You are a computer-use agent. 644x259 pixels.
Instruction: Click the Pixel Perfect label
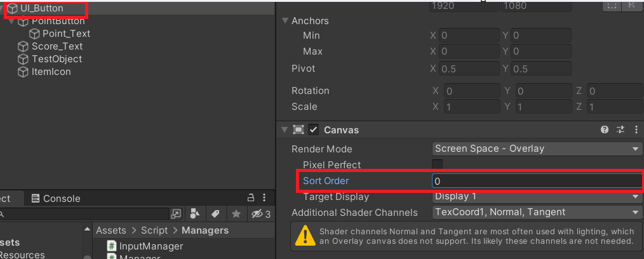click(332, 165)
